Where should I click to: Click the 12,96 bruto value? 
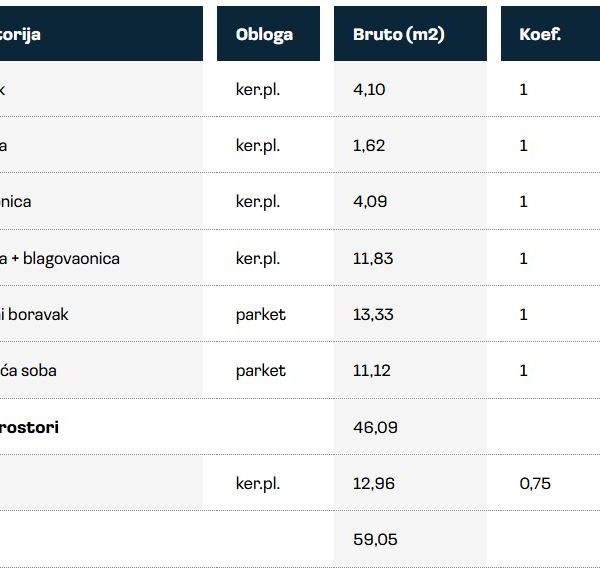(373, 483)
